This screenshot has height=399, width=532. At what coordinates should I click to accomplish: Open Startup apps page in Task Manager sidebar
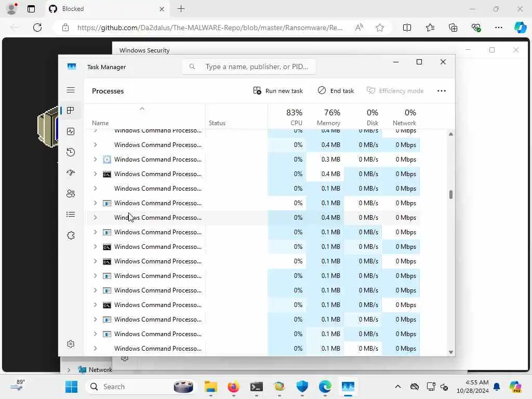pos(71,172)
